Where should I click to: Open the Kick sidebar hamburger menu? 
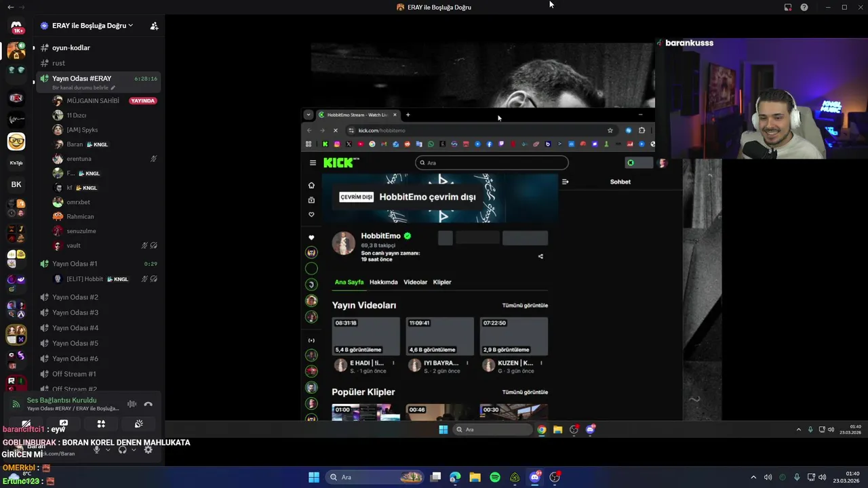(x=313, y=163)
